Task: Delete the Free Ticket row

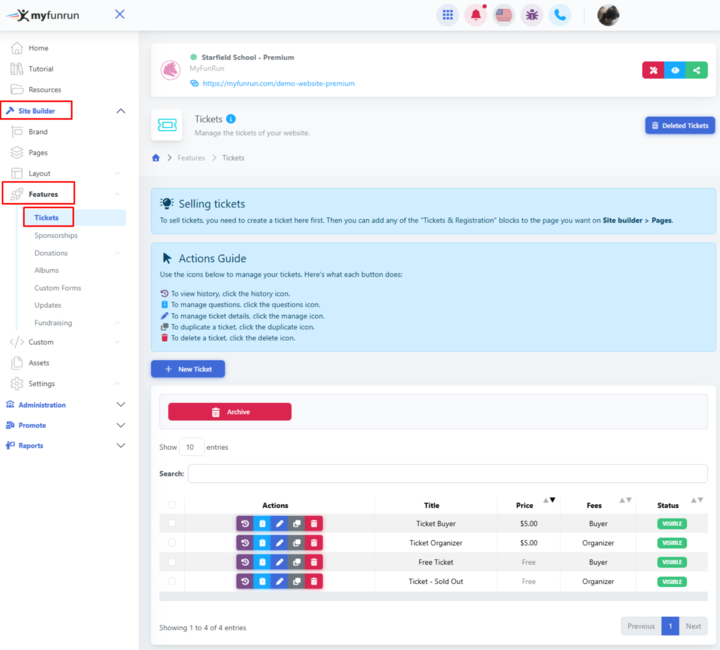Action: point(314,562)
